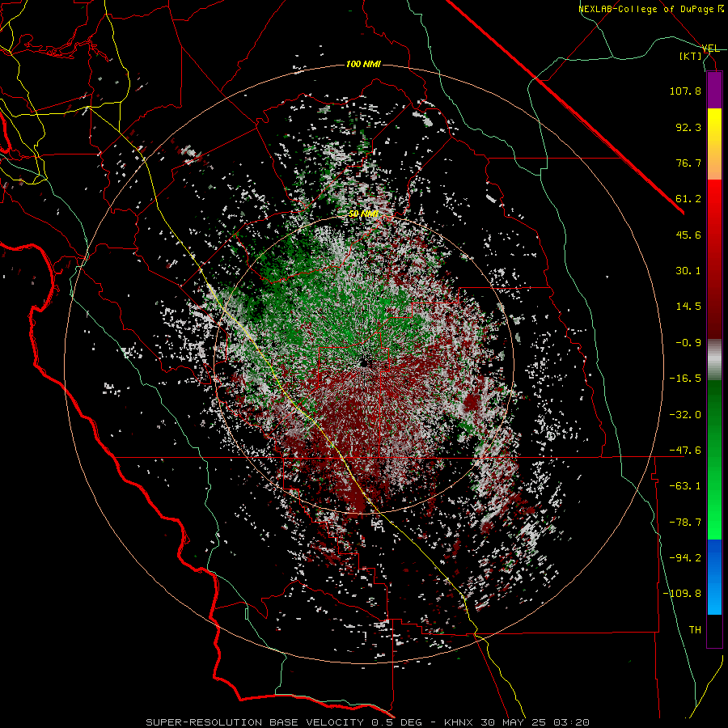Click the -32.0 legend value
The height and width of the screenshot is (728, 728).
685,415
